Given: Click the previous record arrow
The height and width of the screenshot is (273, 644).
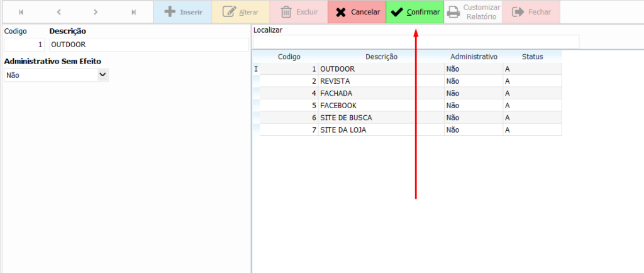Looking at the screenshot, I should tap(58, 12).
